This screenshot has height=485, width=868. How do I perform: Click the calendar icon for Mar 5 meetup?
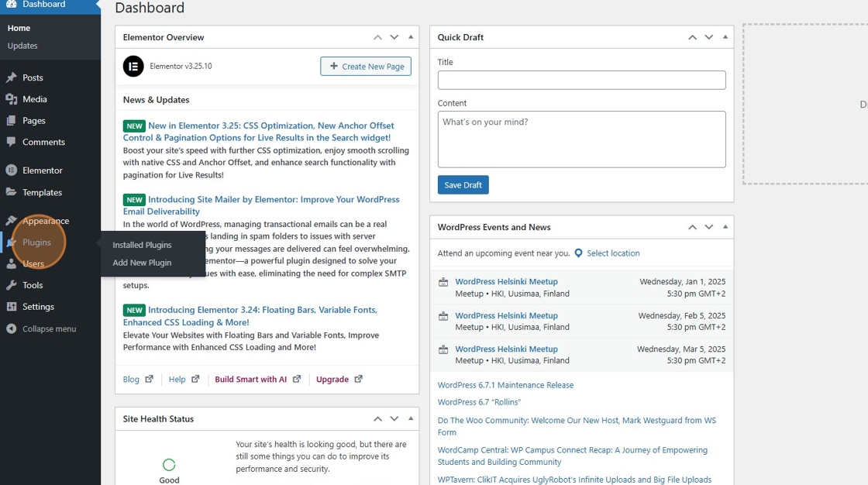click(443, 350)
